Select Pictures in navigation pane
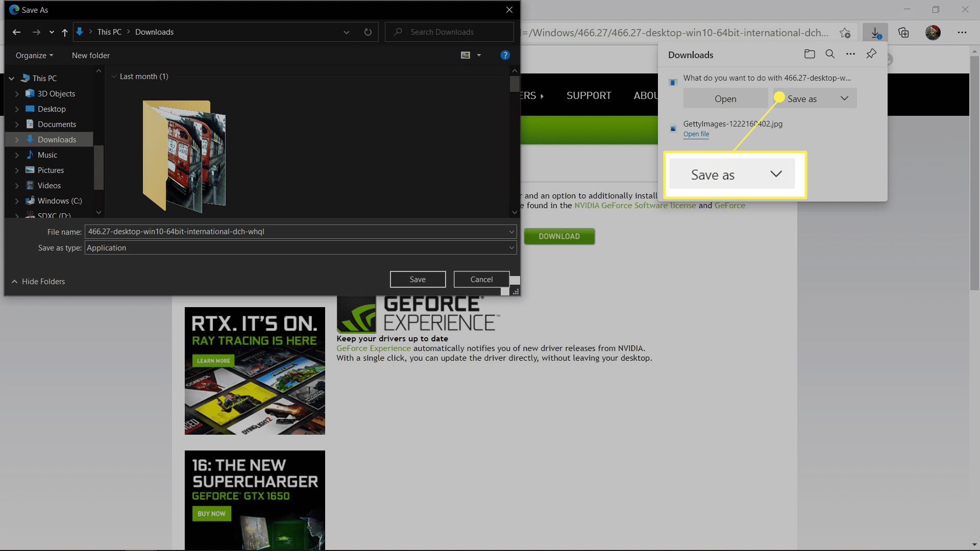 click(x=51, y=170)
